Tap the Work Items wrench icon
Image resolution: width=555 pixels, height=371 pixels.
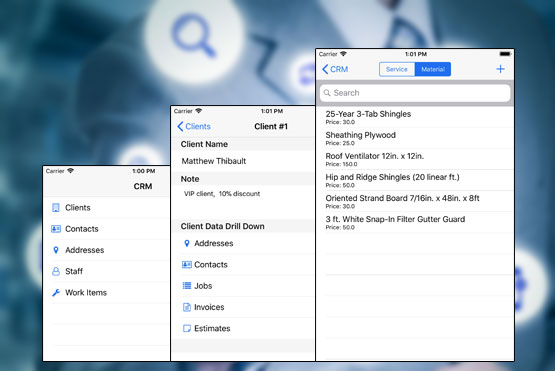tap(56, 292)
